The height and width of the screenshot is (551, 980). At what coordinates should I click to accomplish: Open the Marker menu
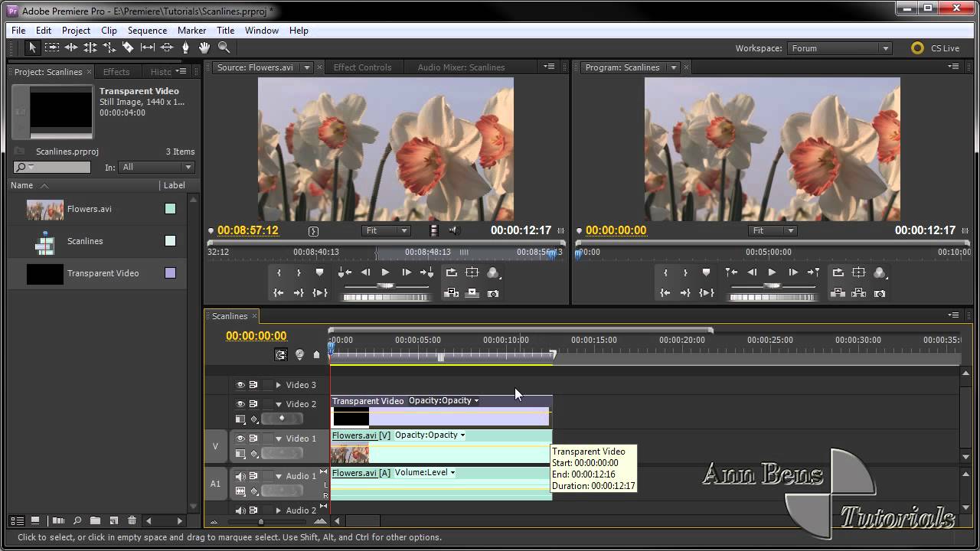pyautogui.click(x=191, y=31)
